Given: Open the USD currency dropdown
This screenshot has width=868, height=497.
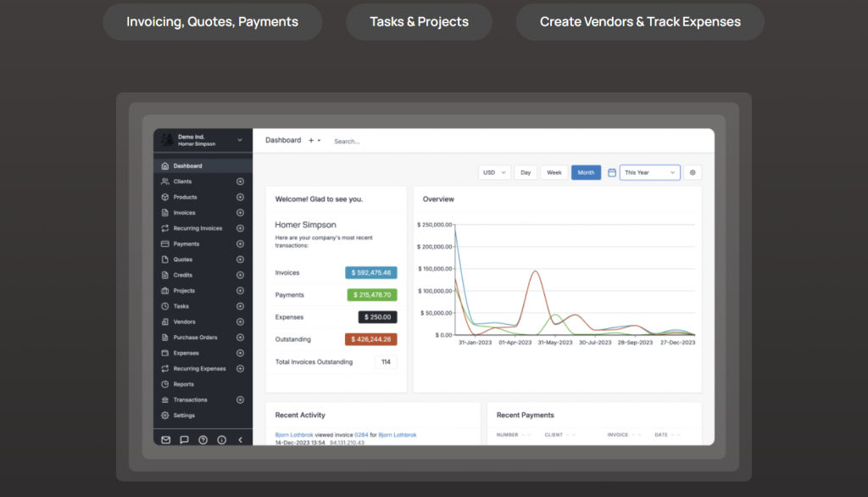Looking at the screenshot, I should (494, 172).
